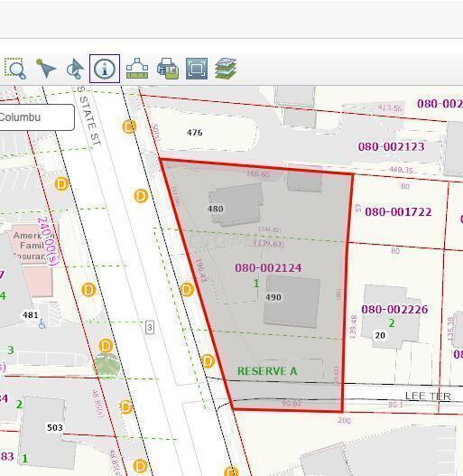Click building address 480

(215, 209)
